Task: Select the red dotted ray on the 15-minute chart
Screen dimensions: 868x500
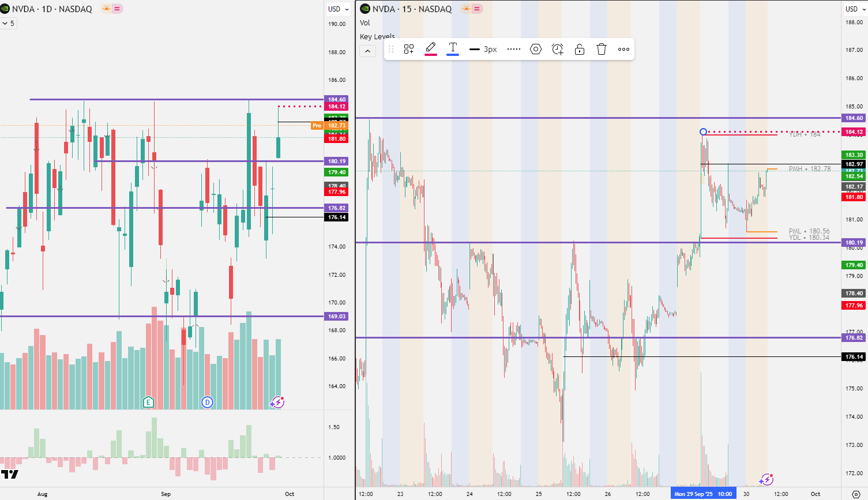Action: pyautogui.click(x=773, y=132)
